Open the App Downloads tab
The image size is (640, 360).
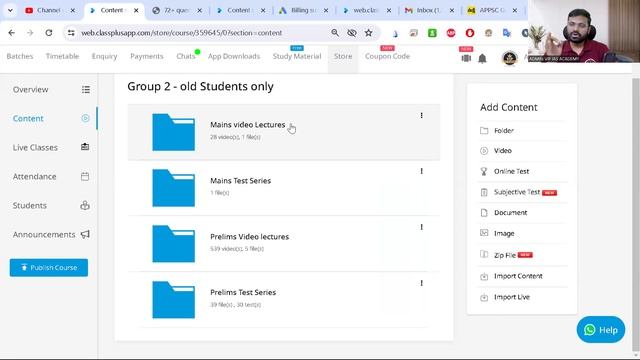234,56
